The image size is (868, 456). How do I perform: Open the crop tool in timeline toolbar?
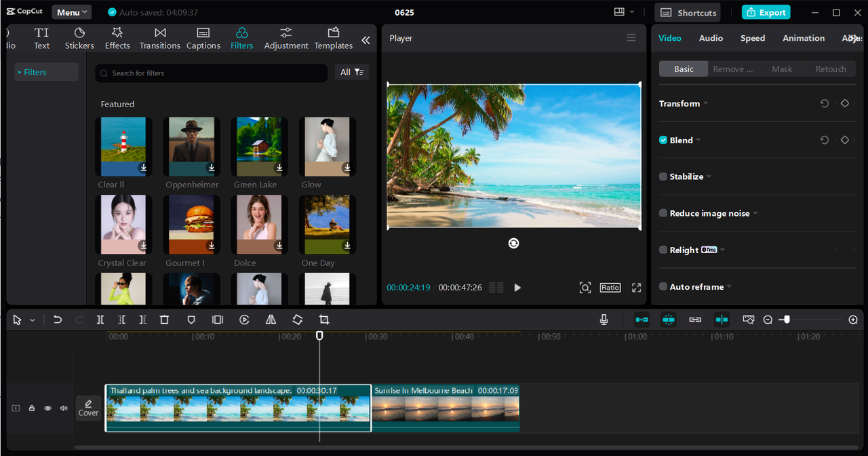(323, 320)
